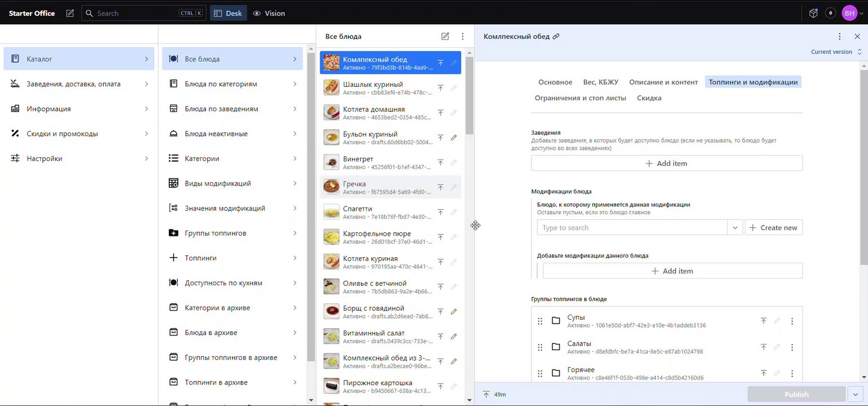Click the 49m last published status
The width and height of the screenshot is (868, 406).
(x=494, y=394)
